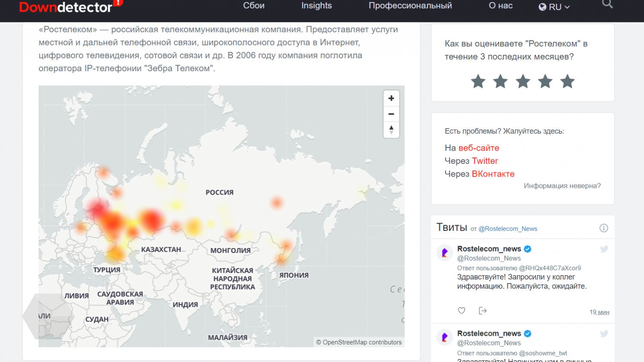Rate Ростелеком with four stars
The image size is (644, 362).
pyautogui.click(x=545, y=81)
